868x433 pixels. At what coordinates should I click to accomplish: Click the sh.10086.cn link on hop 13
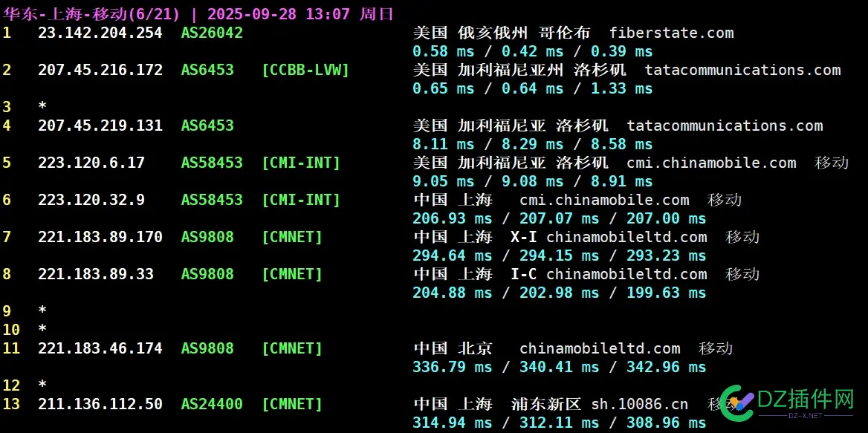[641, 404]
